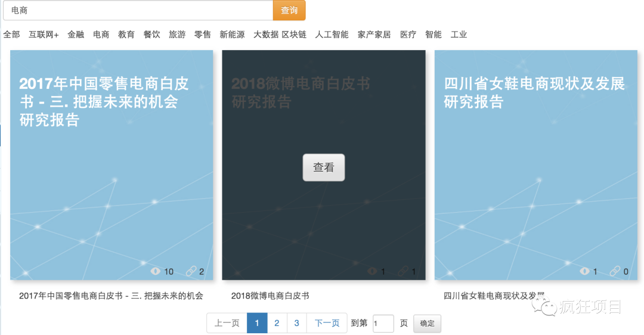Choose the 新能源 category
Image resolution: width=644 pixels, height=335 pixels.
232,35
